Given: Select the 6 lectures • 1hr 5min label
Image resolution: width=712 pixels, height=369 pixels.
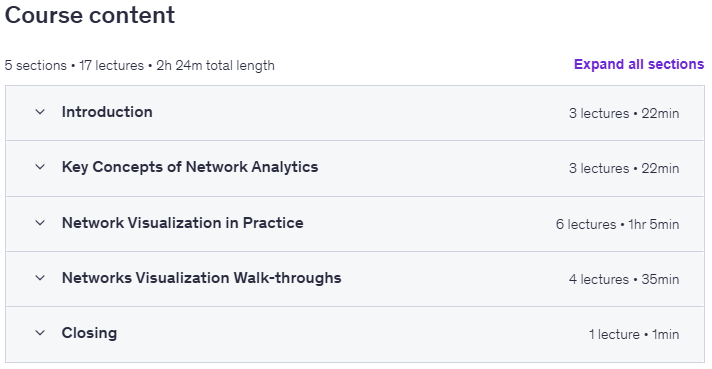Looking at the screenshot, I should [618, 224].
